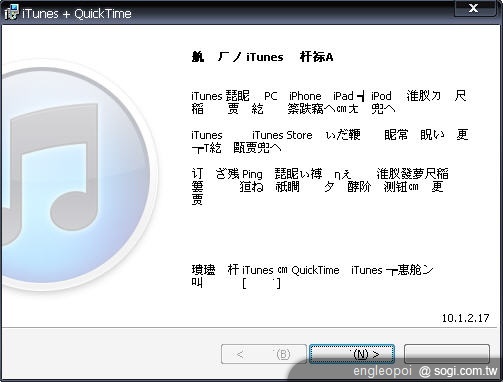Click the paragraph mentioning Ping
Screen dimensions: 503x382
320,186
